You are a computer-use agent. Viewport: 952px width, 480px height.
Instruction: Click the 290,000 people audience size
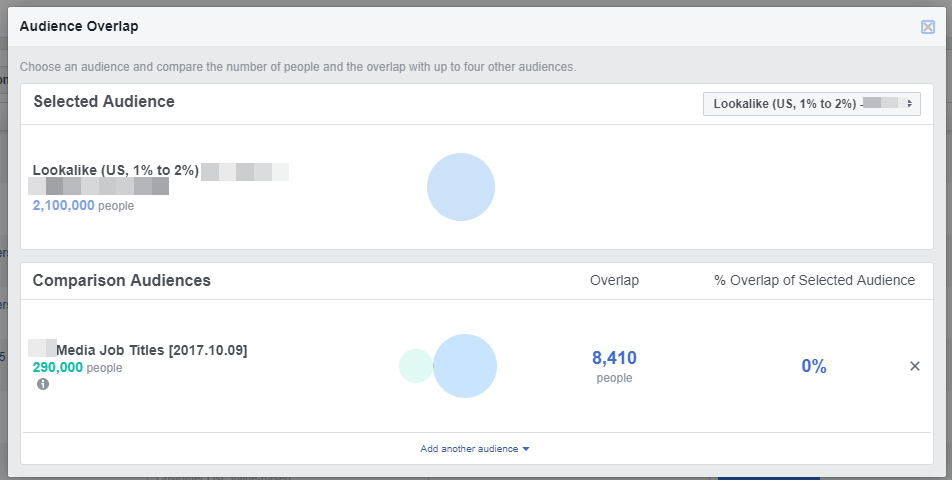pyautogui.click(x=58, y=368)
